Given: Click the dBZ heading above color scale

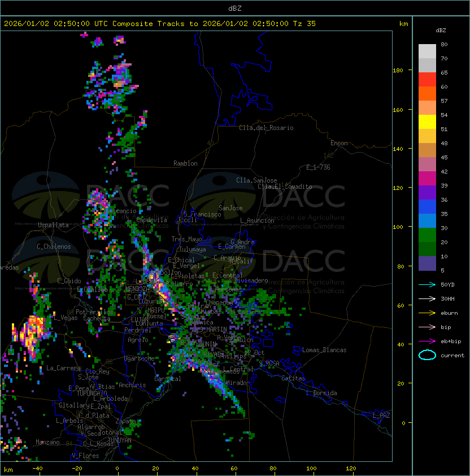Looking at the screenshot, I should click(x=441, y=31).
